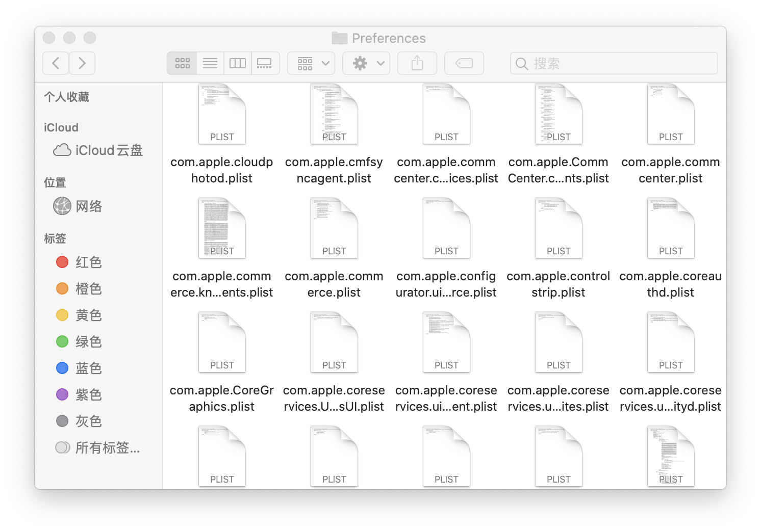
Task: Open iCloud云盘 in sidebar
Action: pos(98,150)
